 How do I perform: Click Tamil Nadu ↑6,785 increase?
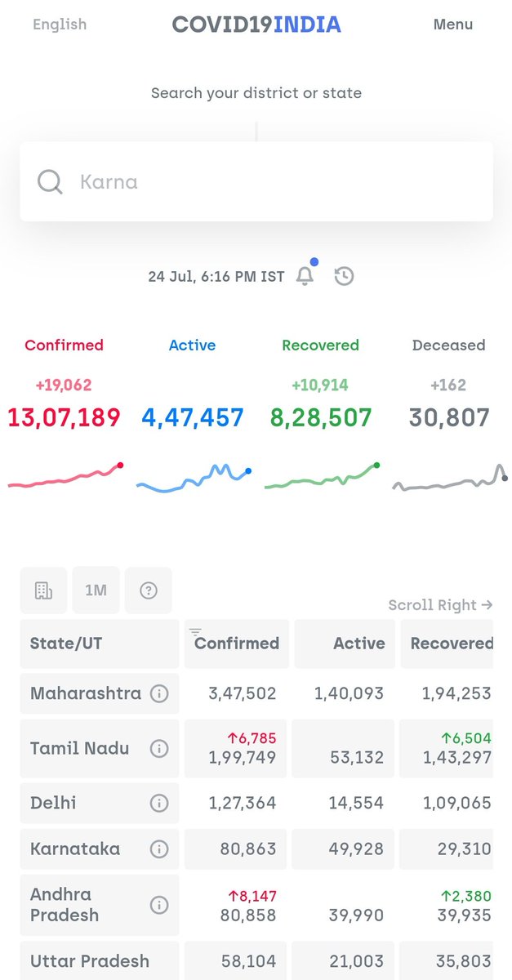tap(252, 738)
